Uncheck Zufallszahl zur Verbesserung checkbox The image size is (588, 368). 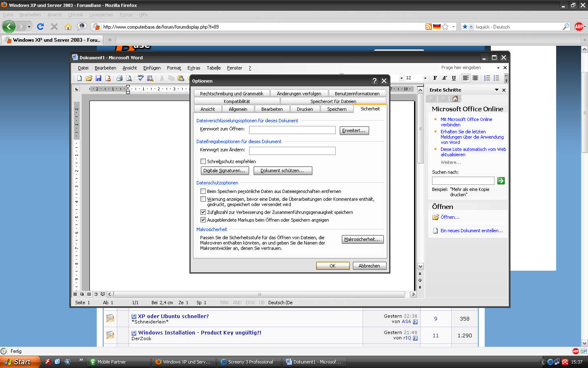coord(203,212)
